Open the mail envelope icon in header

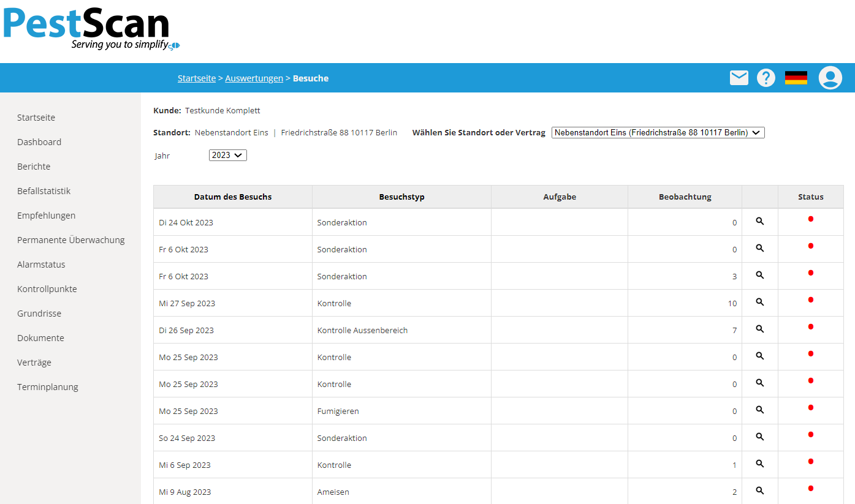pyautogui.click(x=739, y=78)
